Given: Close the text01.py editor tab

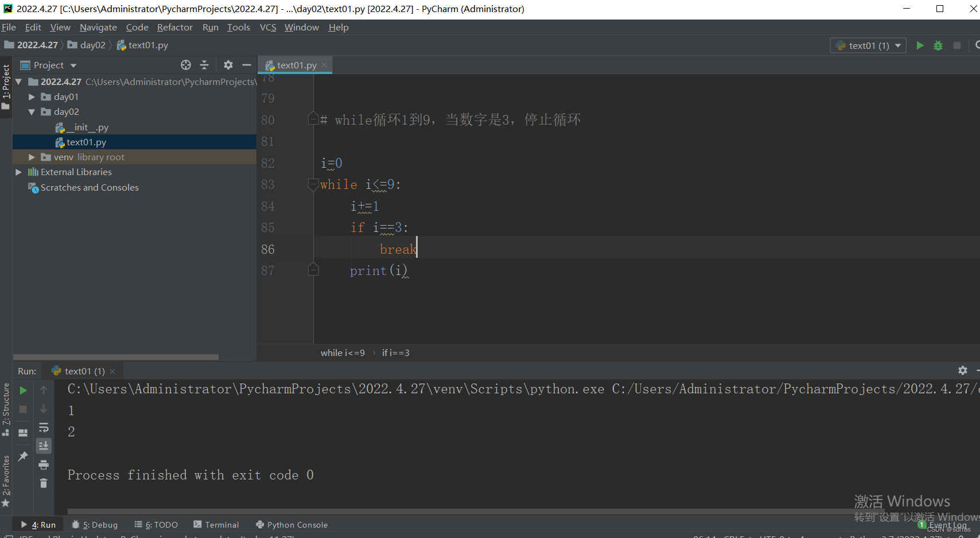Looking at the screenshot, I should pos(324,65).
